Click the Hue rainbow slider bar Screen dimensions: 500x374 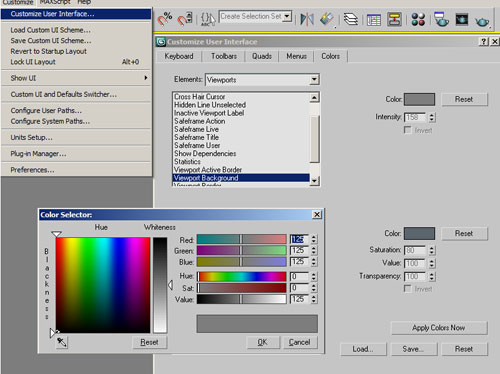pyautogui.click(x=242, y=276)
